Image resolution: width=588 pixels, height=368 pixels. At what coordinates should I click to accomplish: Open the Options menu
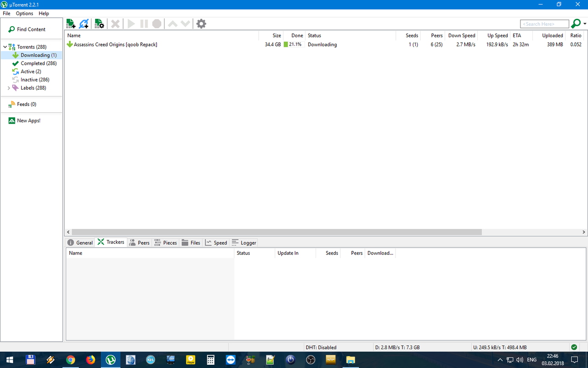coord(24,13)
